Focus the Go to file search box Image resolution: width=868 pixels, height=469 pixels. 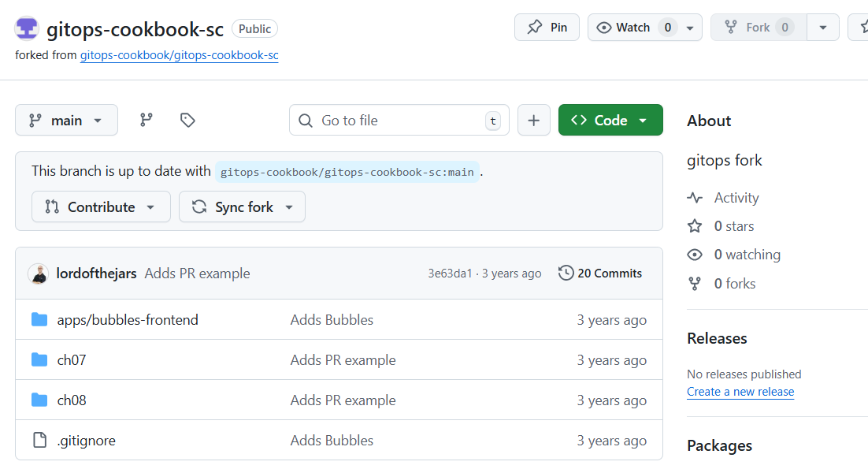[399, 120]
